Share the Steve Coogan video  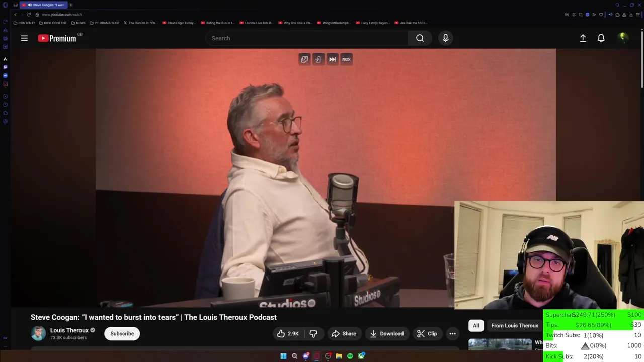tap(344, 334)
